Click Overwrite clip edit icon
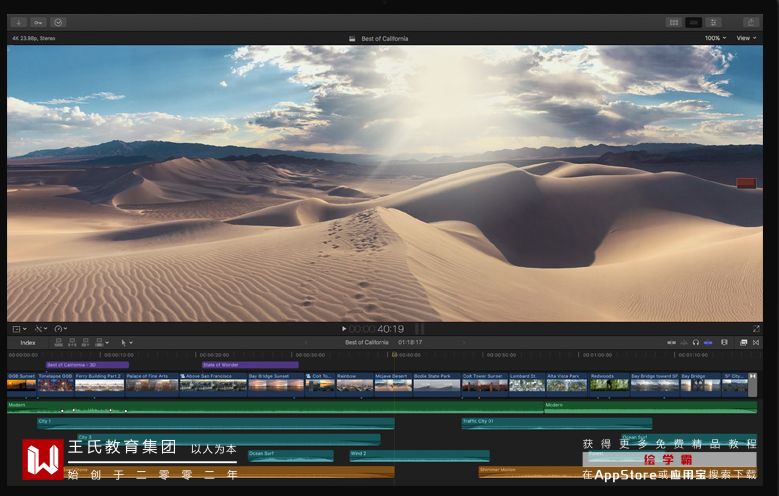Viewport: 779px width, 496px height. point(98,342)
